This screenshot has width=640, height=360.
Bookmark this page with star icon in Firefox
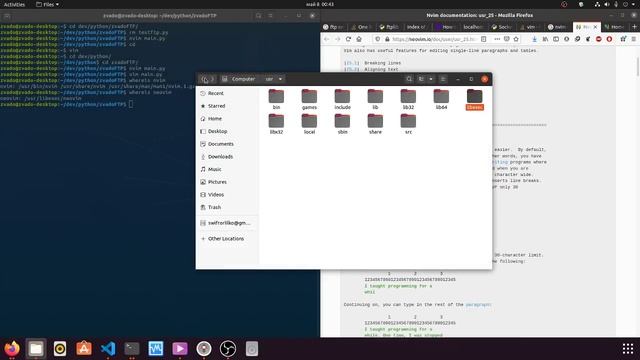516,39
